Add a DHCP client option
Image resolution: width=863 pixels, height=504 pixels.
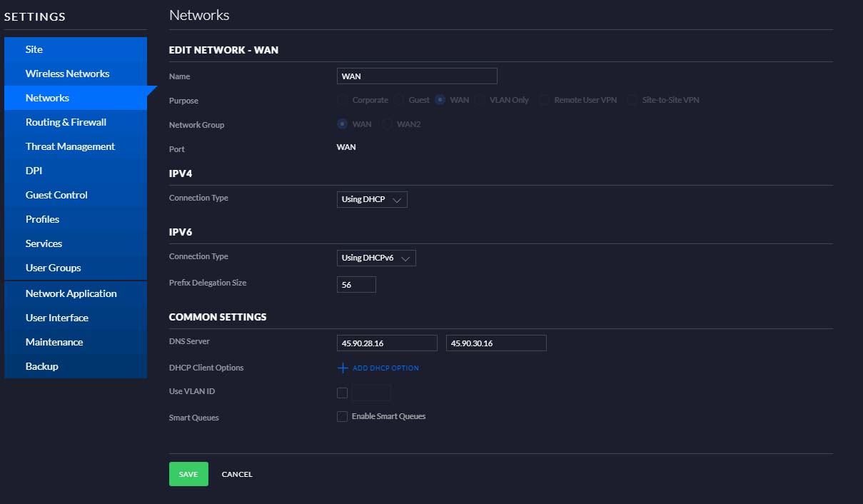click(x=378, y=368)
